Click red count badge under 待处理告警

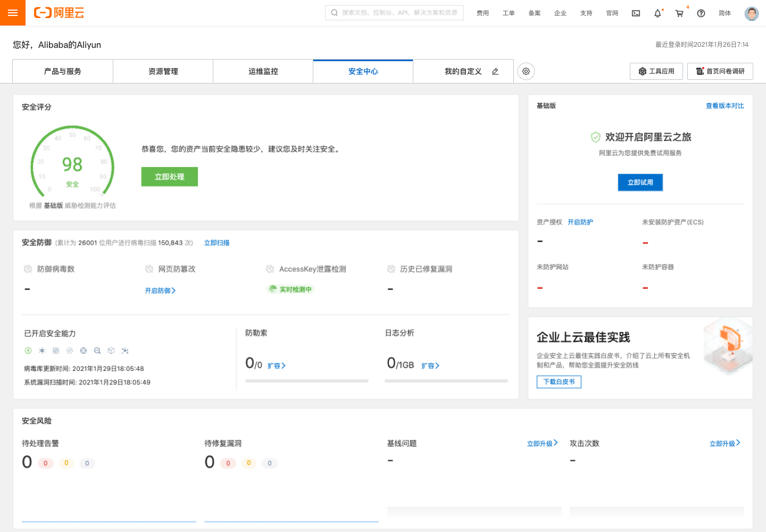(x=46, y=463)
